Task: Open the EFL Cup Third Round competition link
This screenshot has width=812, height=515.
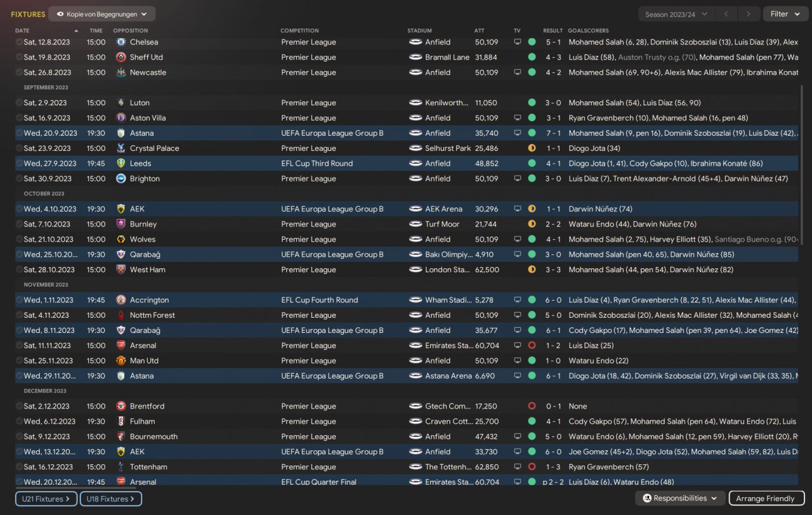Action: tap(317, 164)
